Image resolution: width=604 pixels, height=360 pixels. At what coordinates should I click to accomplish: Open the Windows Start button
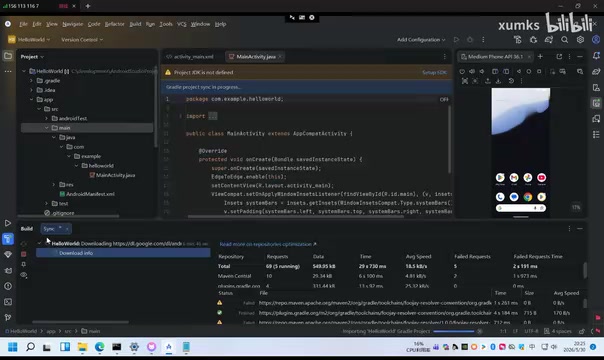tap(12, 347)
